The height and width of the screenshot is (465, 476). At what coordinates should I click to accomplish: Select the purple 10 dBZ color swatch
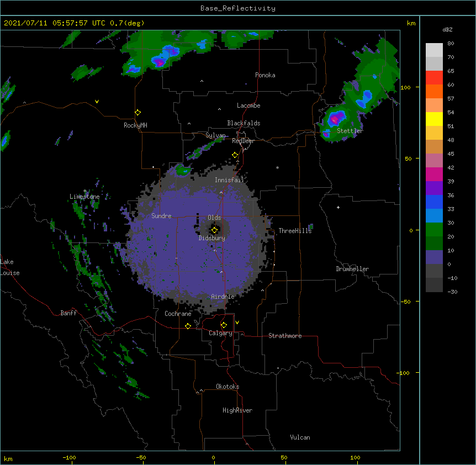point(434,257)
